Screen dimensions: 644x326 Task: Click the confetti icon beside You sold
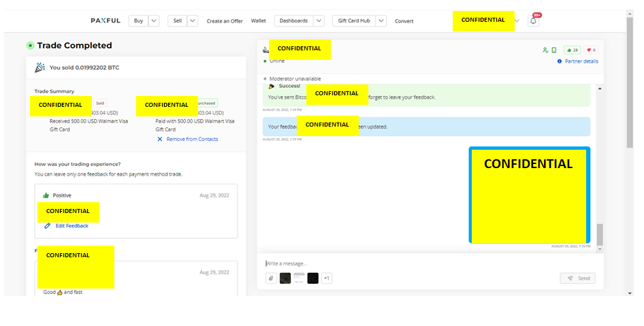click(40, 68)
